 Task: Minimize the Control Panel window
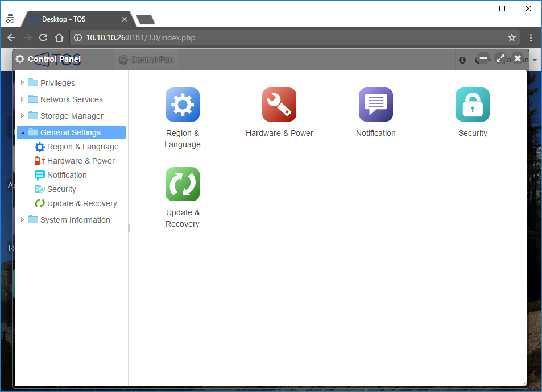click(483, 59)
